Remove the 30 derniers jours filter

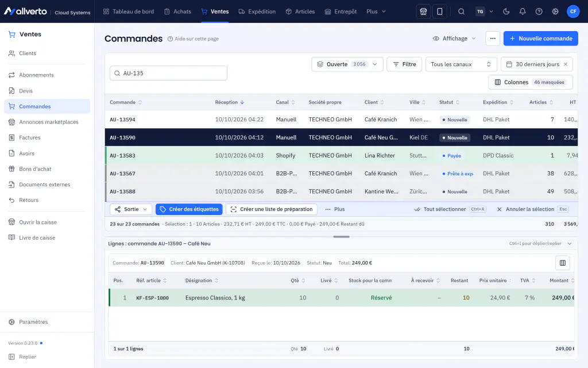[566, 64]
